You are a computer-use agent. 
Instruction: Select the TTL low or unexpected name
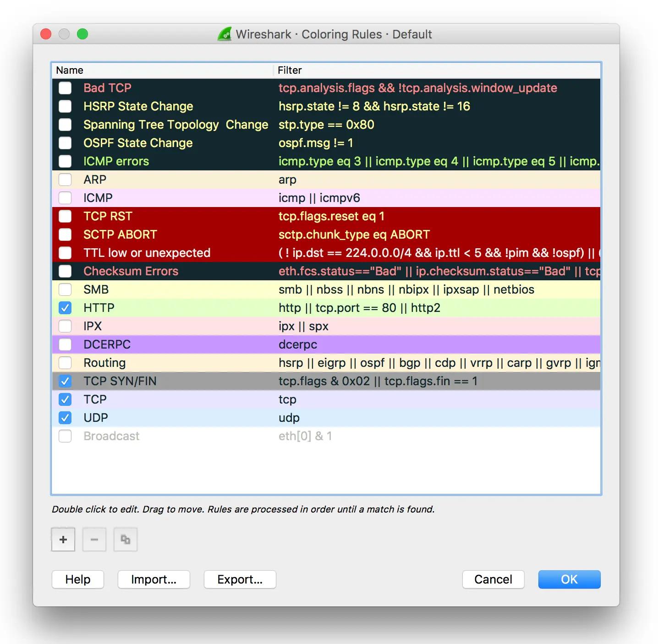147,253
